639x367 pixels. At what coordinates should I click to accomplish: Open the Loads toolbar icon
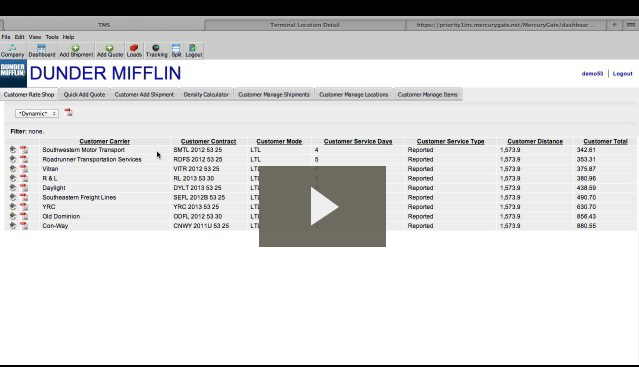coord(134,51)
